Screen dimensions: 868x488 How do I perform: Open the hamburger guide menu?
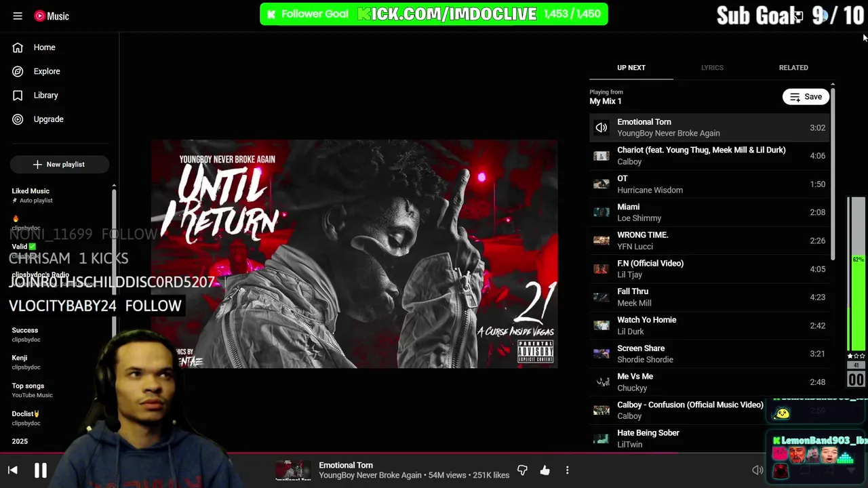pos(18,16)
